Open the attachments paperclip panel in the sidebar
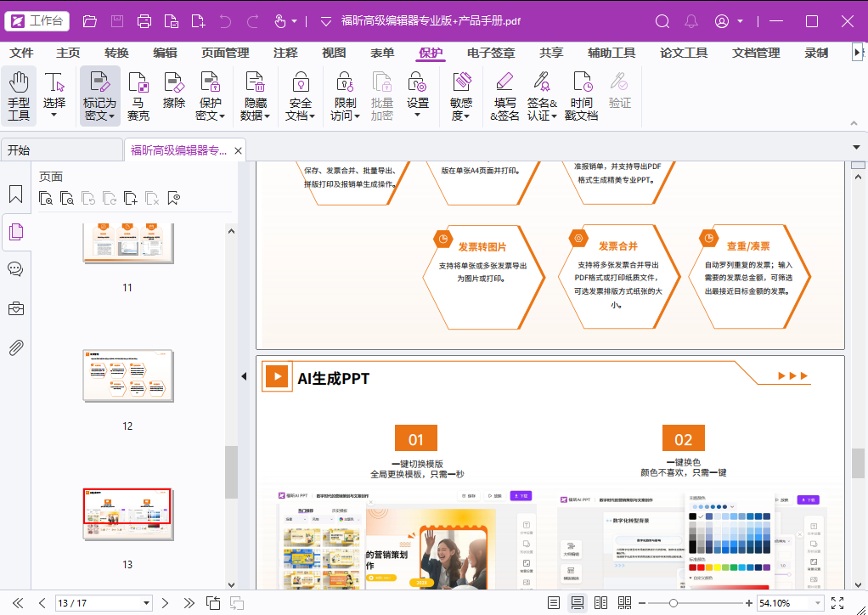This screenshot has width=868, height=615. pos(15,347)
